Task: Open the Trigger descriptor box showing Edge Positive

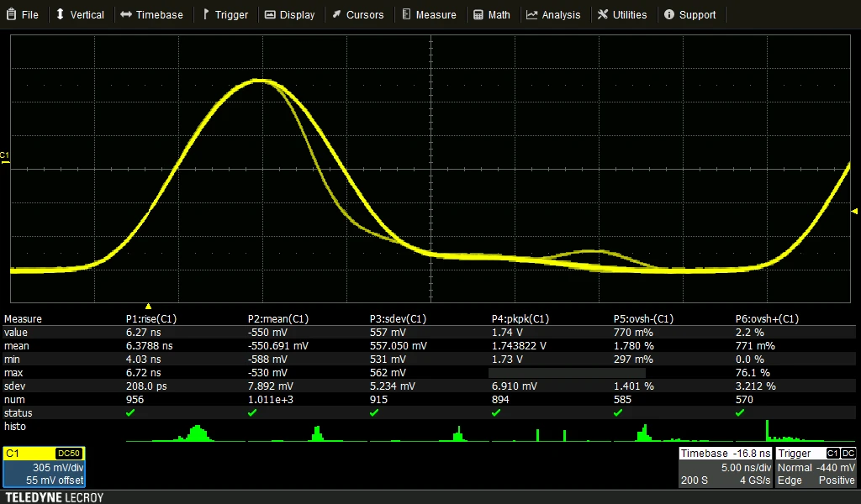Action: point(816,467)
